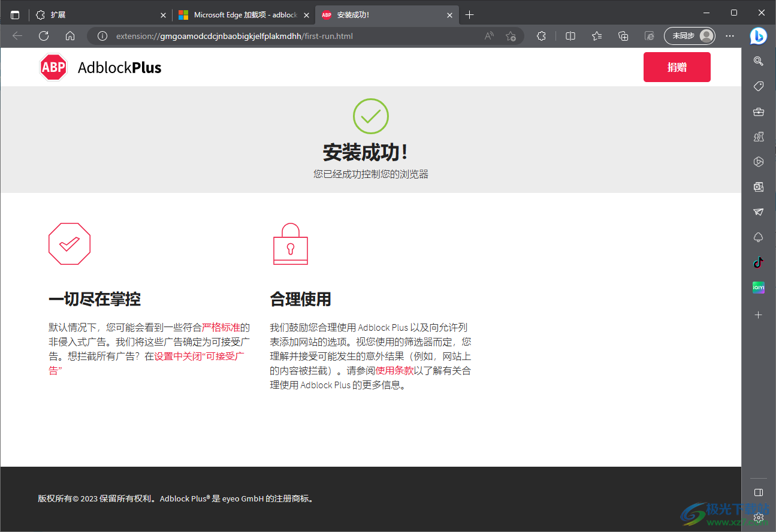Click the address bar URL
The height and width of the screenshot is (532, 776).
[x=234, y=36]
